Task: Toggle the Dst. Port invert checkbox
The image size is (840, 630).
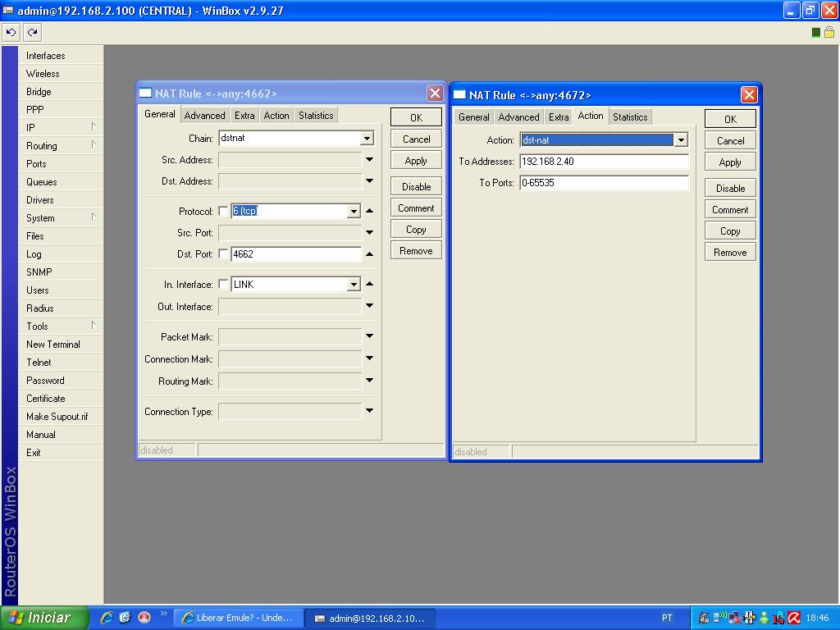Action: (223, 254)
